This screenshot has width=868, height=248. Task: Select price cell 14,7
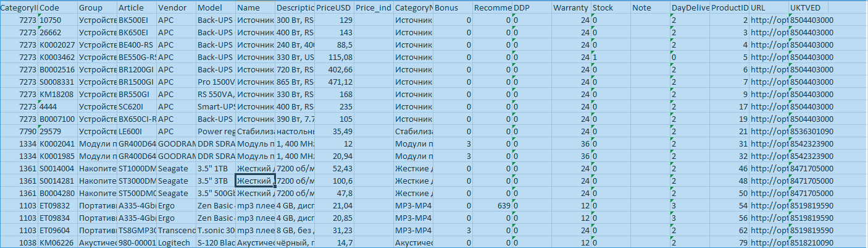[x=335, y=243]
